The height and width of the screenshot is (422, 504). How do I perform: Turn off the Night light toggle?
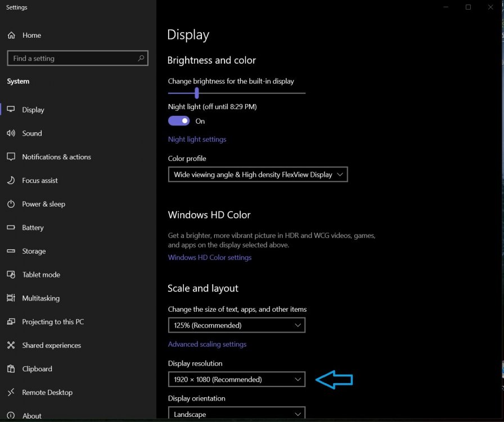179,121
